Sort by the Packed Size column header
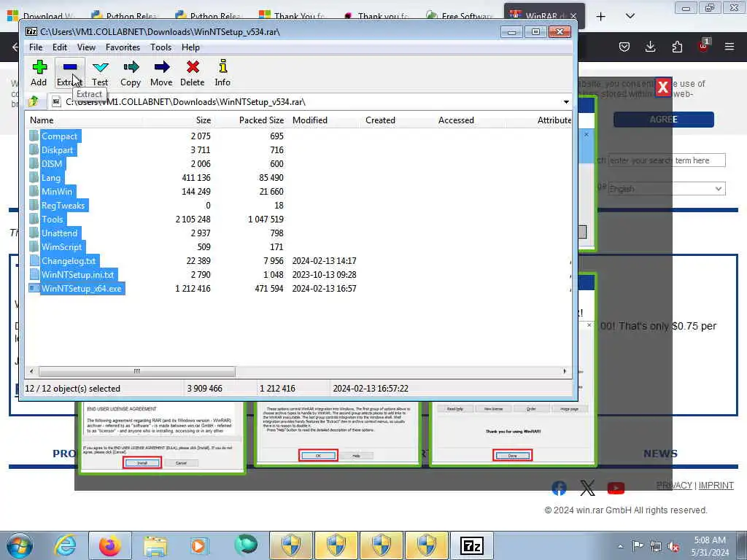This screenshot has height=560, width=747. [262, 120]
